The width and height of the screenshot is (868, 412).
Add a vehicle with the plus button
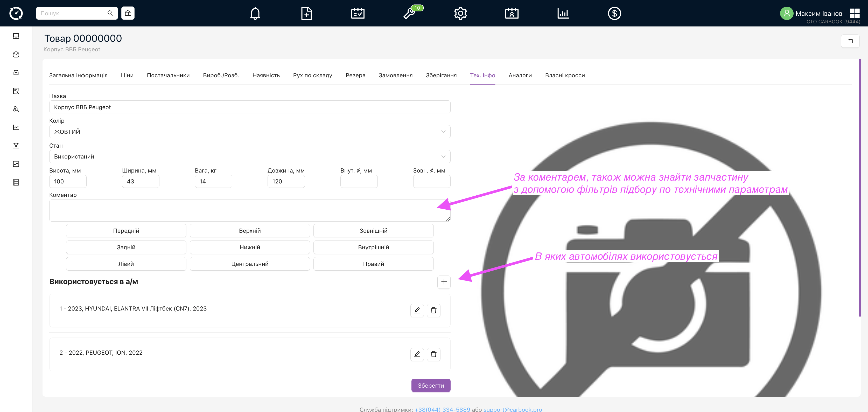click(x=444, y=281)
